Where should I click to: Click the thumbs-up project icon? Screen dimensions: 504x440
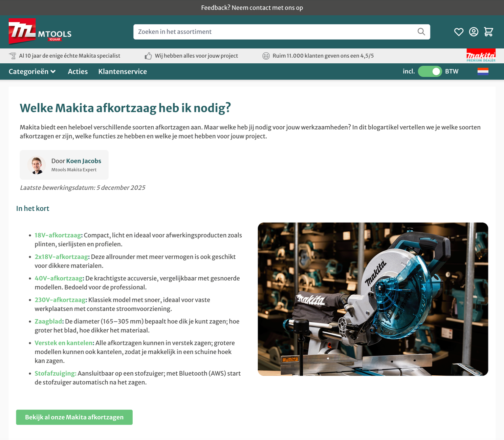tap(148, 56)
